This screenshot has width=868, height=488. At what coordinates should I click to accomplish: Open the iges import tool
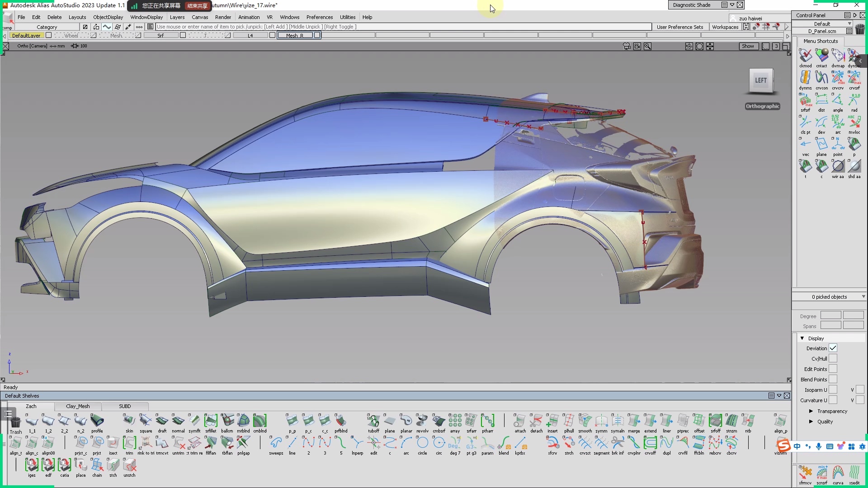pyautogui.click(x=32, y=465)
